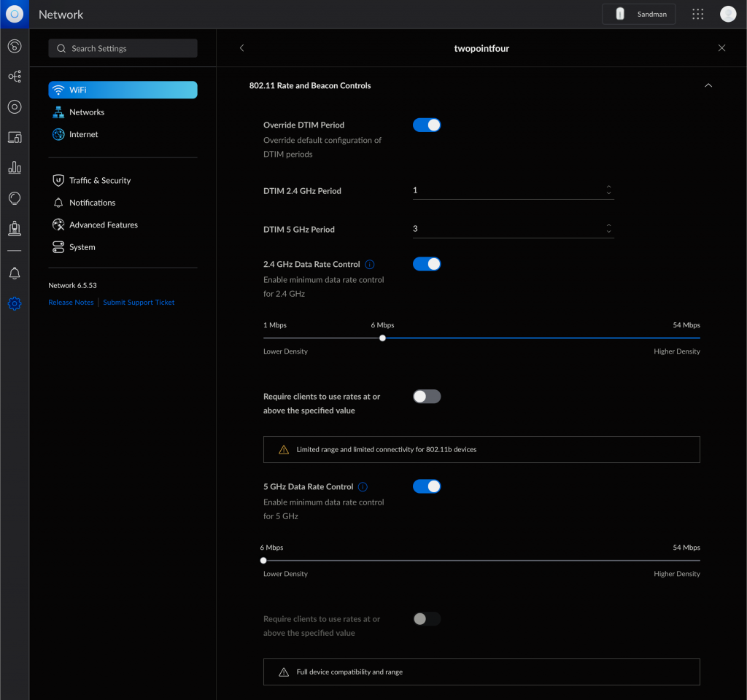The height and width of the screenshot is (700, 747).
Task: Turn off 5 GHz Data Rate Control
Action: tap(427, 486)
